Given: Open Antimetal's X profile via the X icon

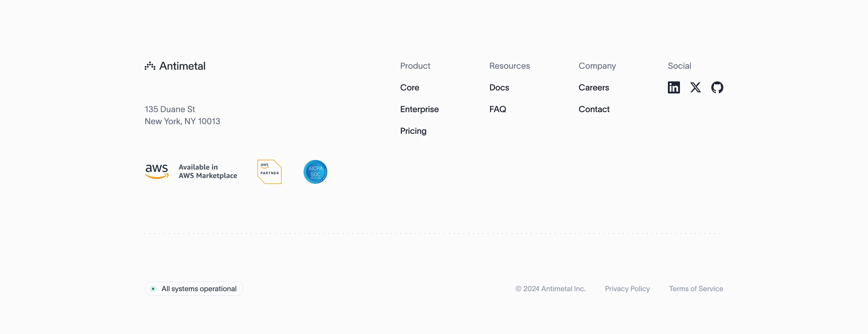Looking at the screenshot, I should [696, 87].
